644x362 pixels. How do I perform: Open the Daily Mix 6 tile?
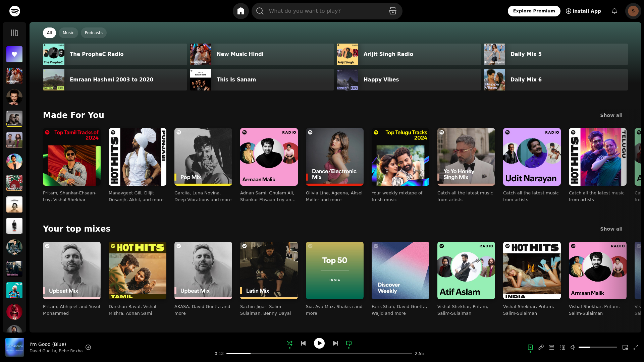point(556,80)
